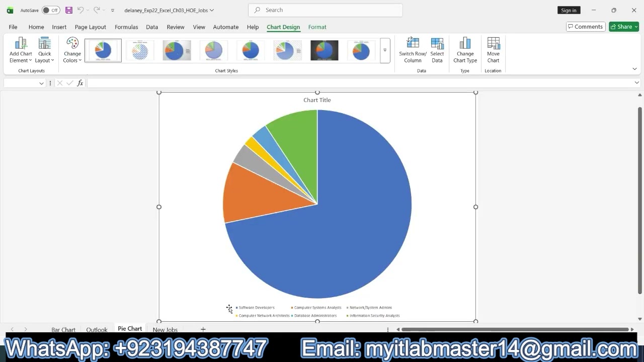This screenshot has height=362, width=644.
Task: Open the Automate tab
Action: click(x=226, y=27)
